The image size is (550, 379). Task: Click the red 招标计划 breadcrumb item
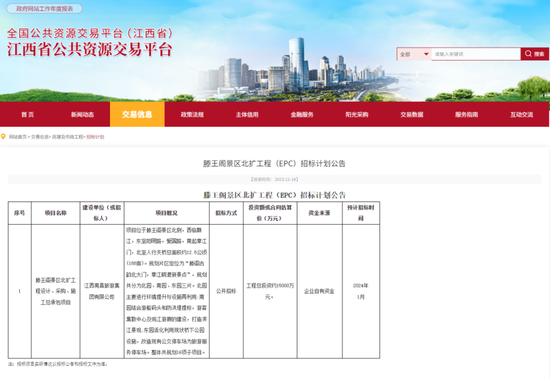coord(95,137)
